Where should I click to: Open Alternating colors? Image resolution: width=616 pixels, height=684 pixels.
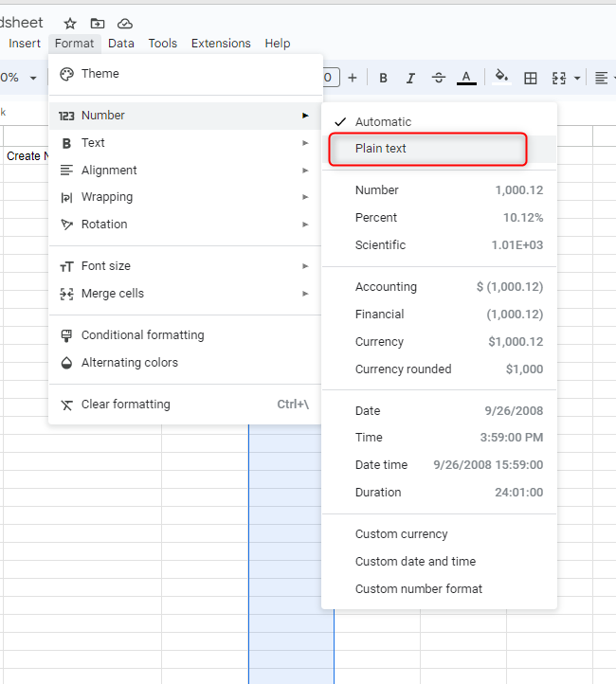click(186, 363)
